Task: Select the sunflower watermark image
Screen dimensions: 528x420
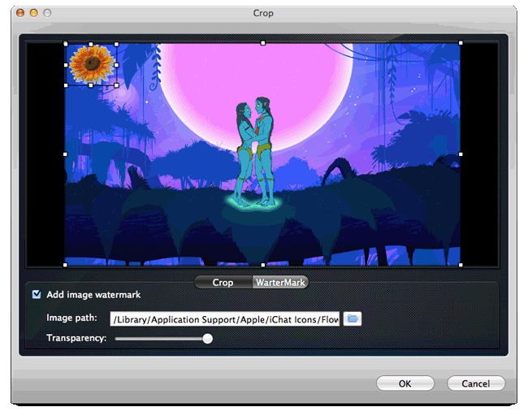Action: (91, 65)
